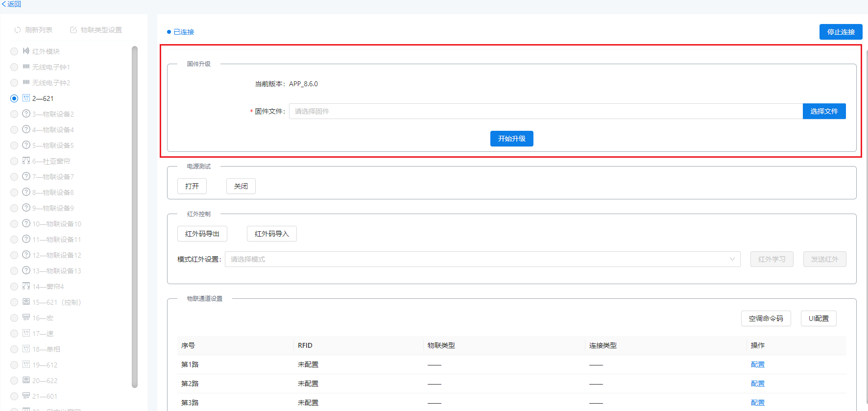
Task: Click the question mark icon for 3—物联设备2
Action: (26, 114)
